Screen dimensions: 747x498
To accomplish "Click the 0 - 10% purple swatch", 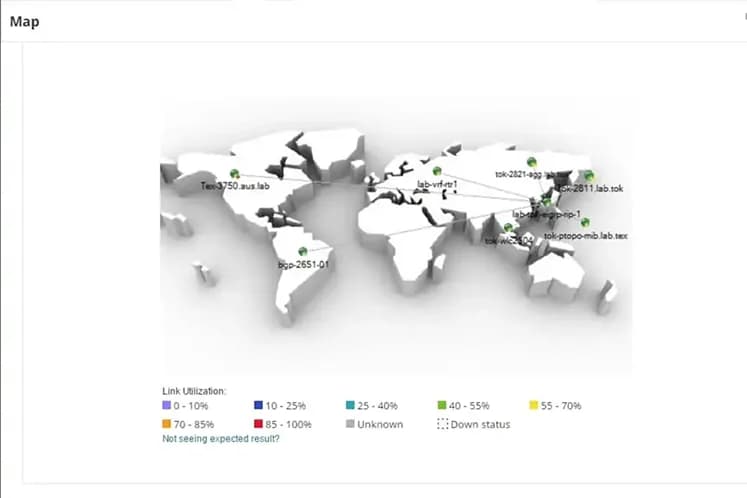I will pyautogui.click(x=166, y=405).
